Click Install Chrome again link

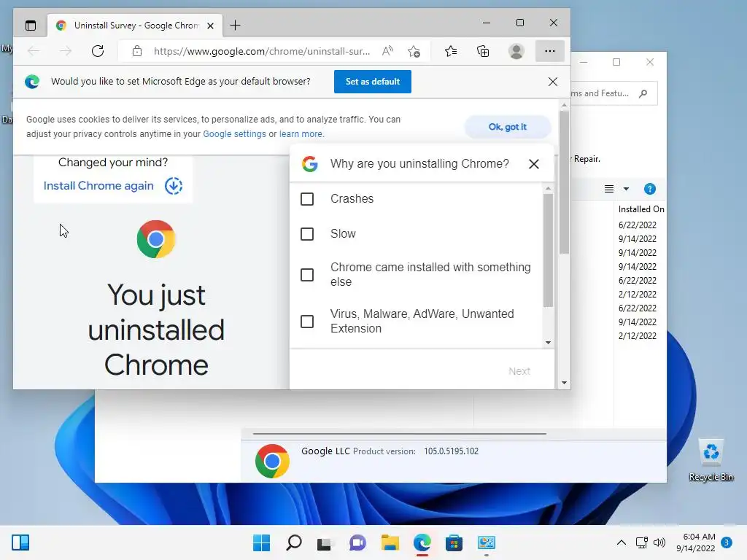(x=98, y=186)
